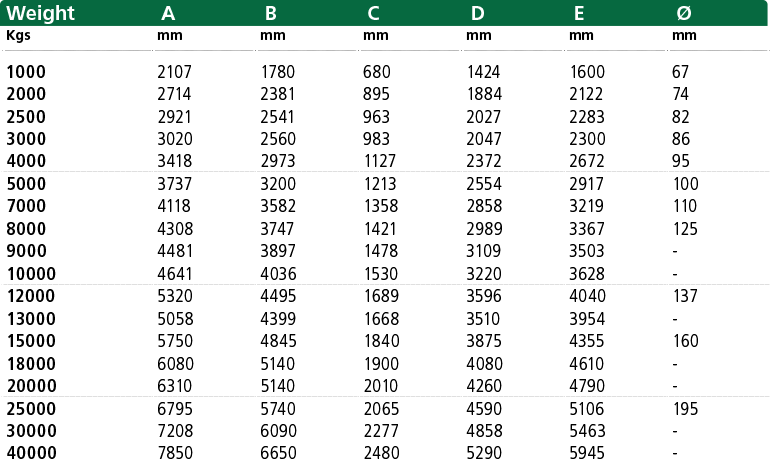Viewport: 770px width, 464px height.
Task: Click cell value 1780 in column B
Action: 277,72
